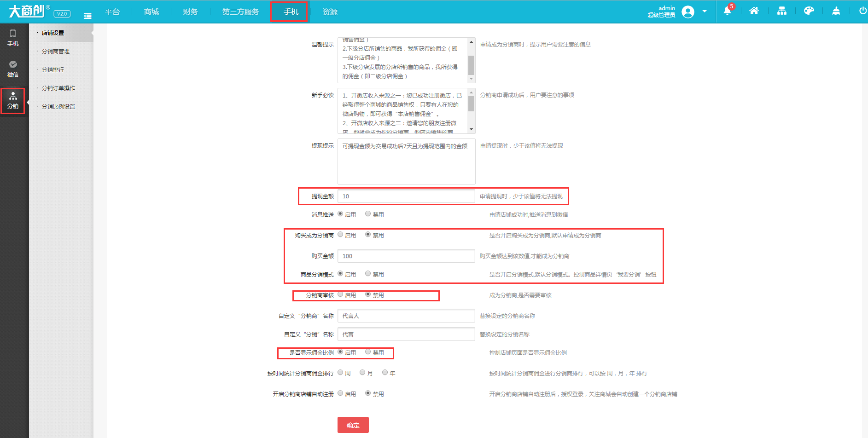
Task: Select the 微信 WeChat sidebar icon
Action: (x=13, y=69)
